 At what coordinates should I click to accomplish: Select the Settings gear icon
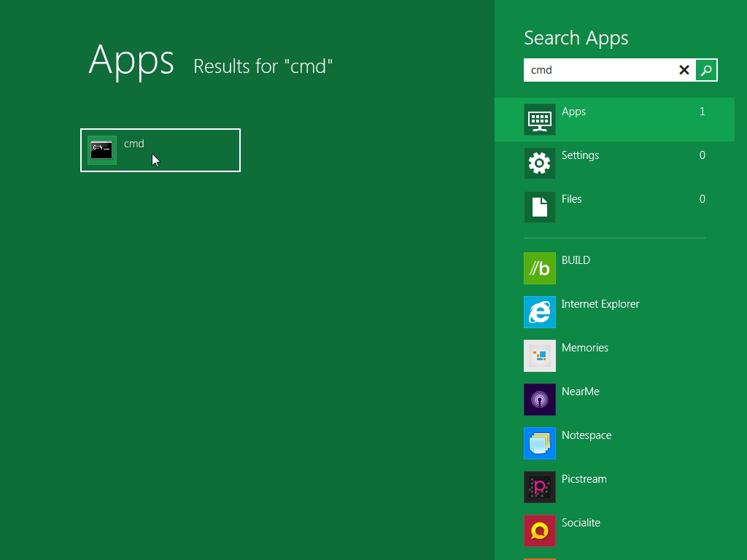point(540,163)
